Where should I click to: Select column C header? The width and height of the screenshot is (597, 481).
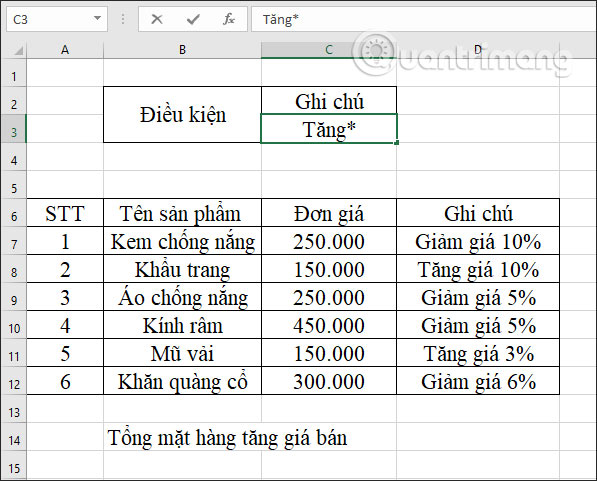(x=329, y=50)
